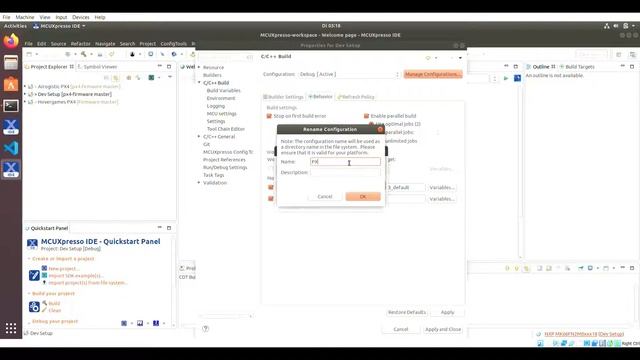Image resolution: width=640 pixels, height=360 pixels.
Task: Maximize the Project Explorer panel
Action: (x=169, y=66)
